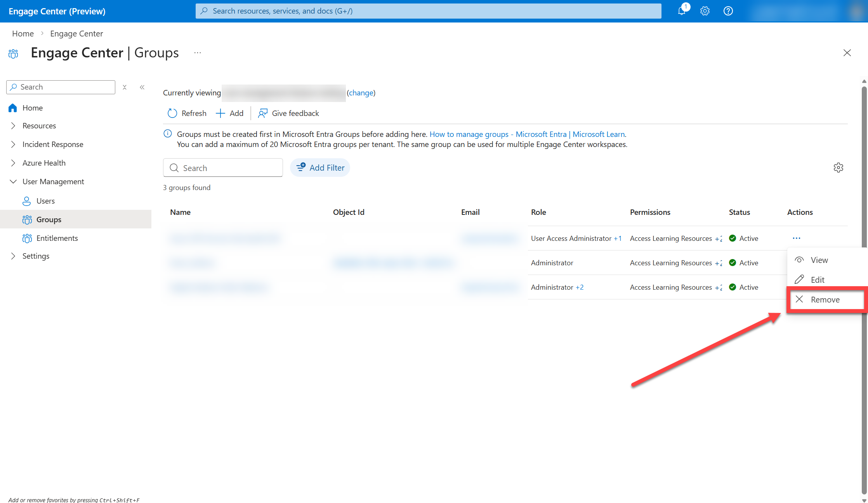Open the more options ellipsis beside page title
The height and width of the screenshot is (503, 868).
[198, 53]
